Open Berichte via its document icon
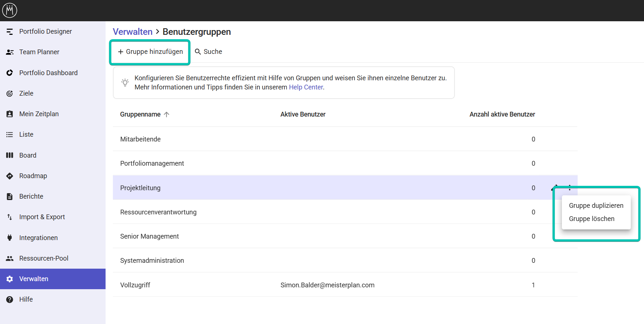Image resolution: width=644 pixels, height=324 pixels. click(10, 196)
